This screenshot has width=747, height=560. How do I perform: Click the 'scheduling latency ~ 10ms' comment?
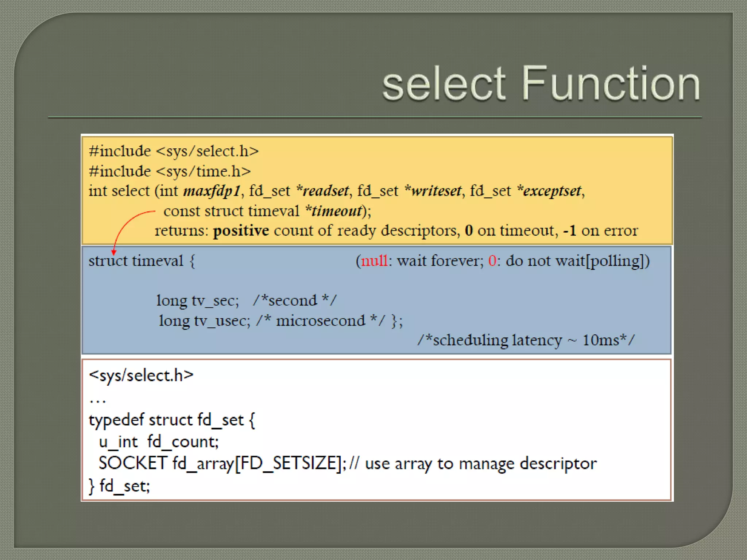coord(526,341)
